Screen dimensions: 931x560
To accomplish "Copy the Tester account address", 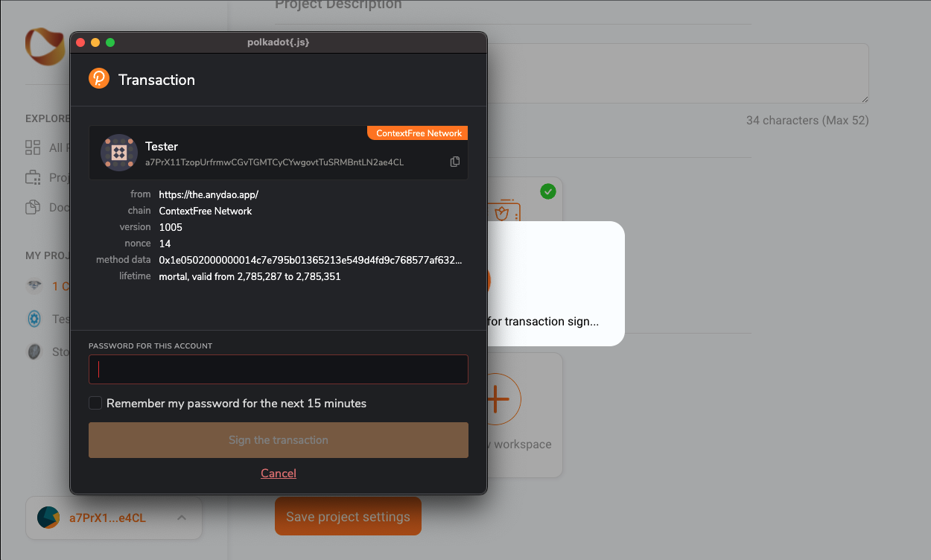I will coord(455,162).
